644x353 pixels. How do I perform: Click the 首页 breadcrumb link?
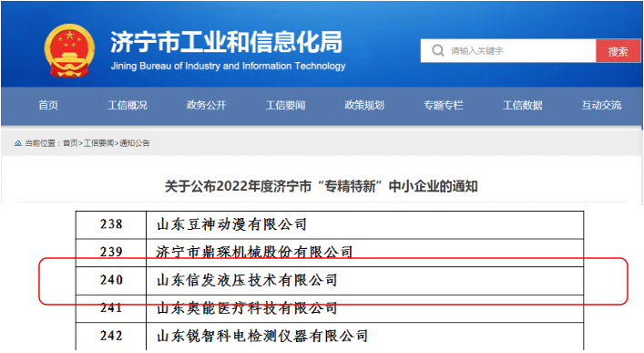tap(70, 143)
